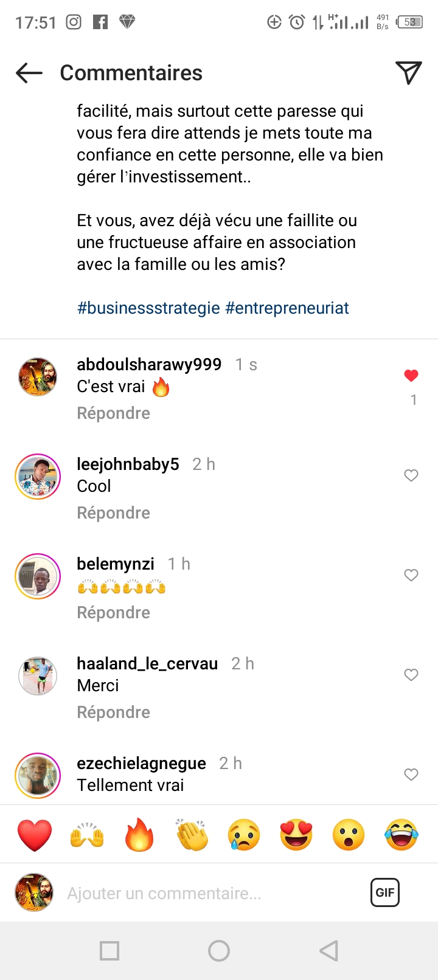Open leejohnbaby5's profile picture
This screenshot has height=980, width=438.
pyautogui.click(x=38, y=477)
